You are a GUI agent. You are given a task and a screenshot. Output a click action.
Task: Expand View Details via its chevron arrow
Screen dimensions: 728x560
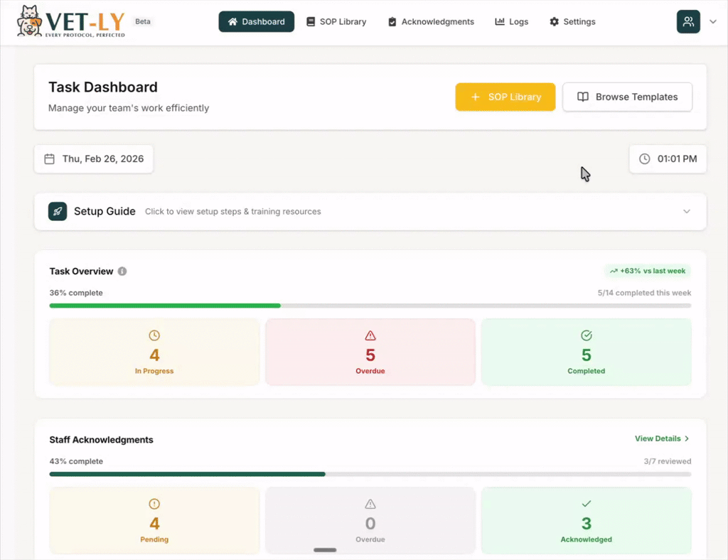[687, 438]
